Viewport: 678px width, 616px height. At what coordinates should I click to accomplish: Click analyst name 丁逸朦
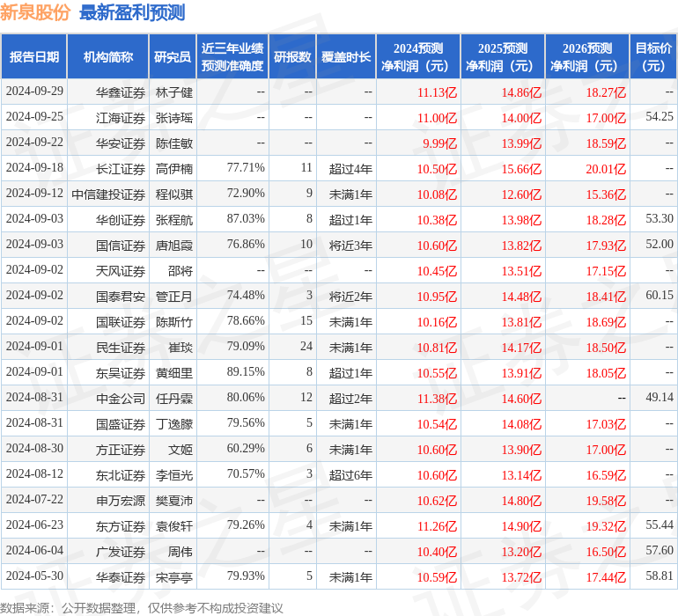tap(174, 424)
